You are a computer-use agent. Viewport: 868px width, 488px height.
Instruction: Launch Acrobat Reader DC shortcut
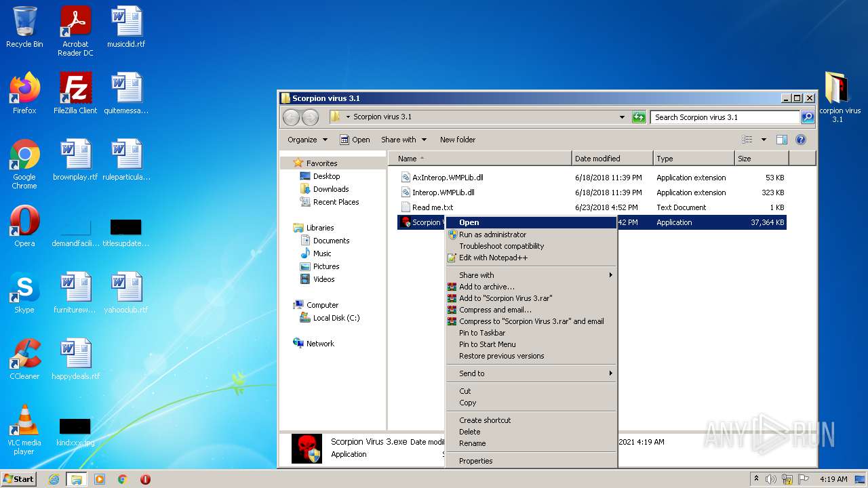[75, 31]
